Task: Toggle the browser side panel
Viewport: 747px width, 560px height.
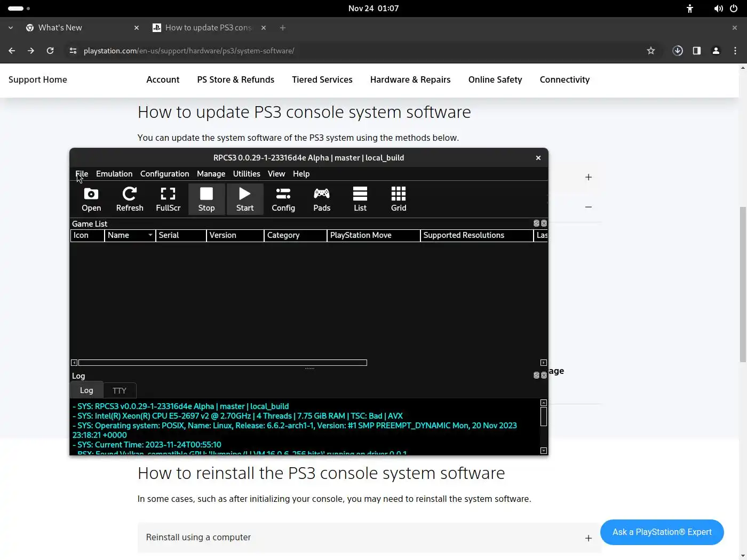Action: [697, 51]
